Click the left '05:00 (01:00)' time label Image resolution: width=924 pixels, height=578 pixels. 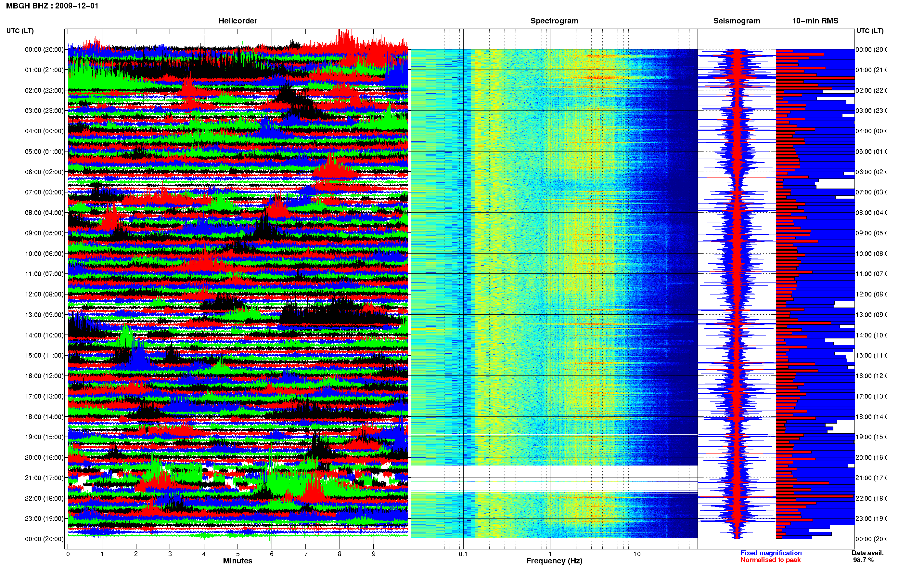[x=44, y=151]
